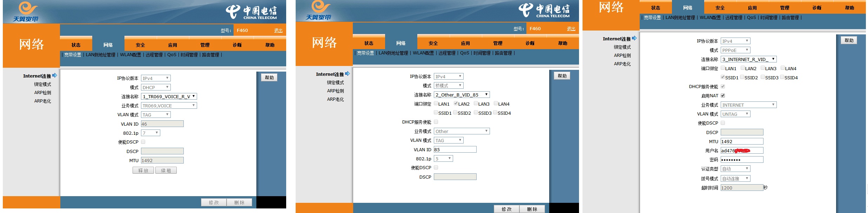Toggle the checked LAN2 port binding checkbox
The height and width of the screenshot is (213, 868).
click(x=456, y=104)
